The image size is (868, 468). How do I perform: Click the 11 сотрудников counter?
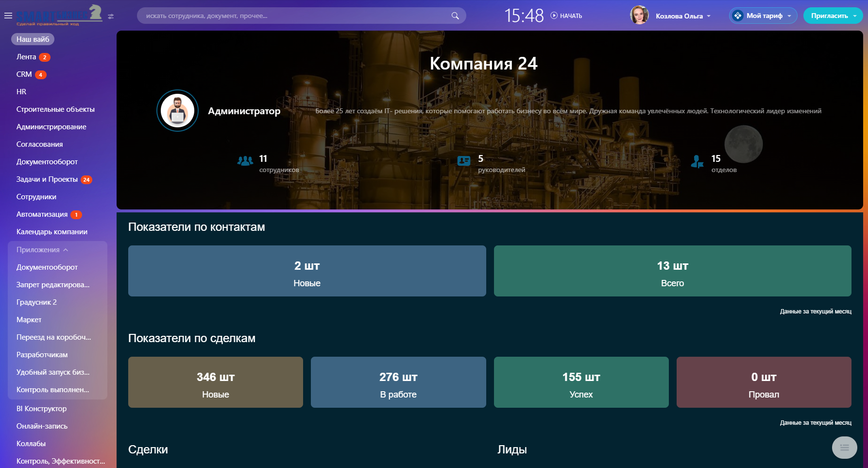[x=279, y=164]
